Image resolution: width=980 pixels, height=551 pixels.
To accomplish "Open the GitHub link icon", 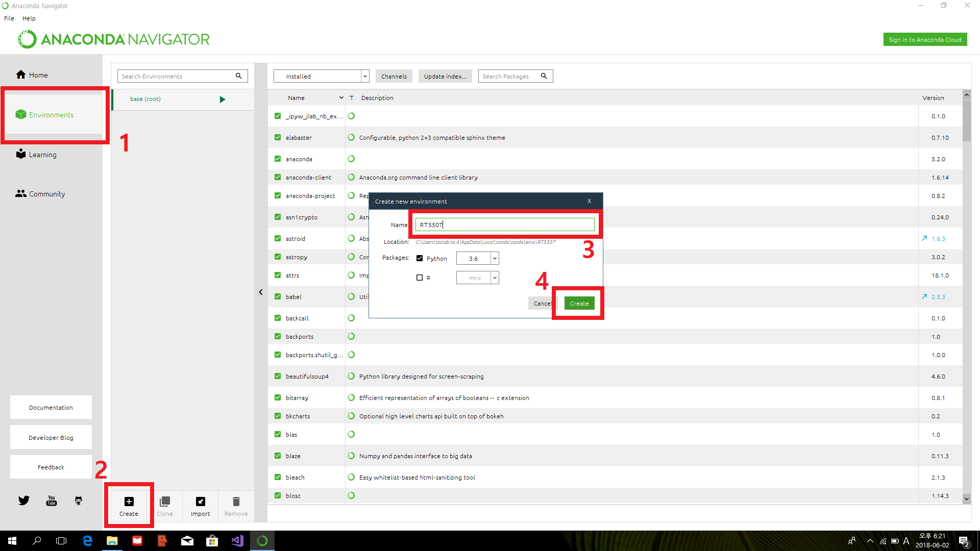I will [79, 500].
